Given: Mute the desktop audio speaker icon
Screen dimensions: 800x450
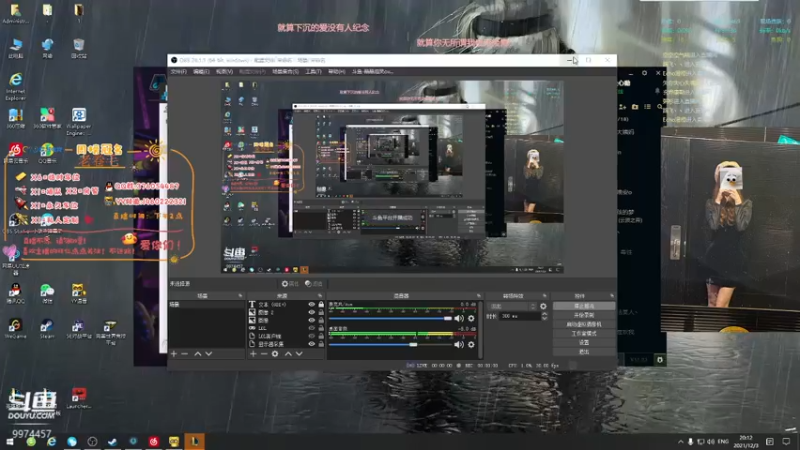Looking at the screenshot, I should click(459, 344).
